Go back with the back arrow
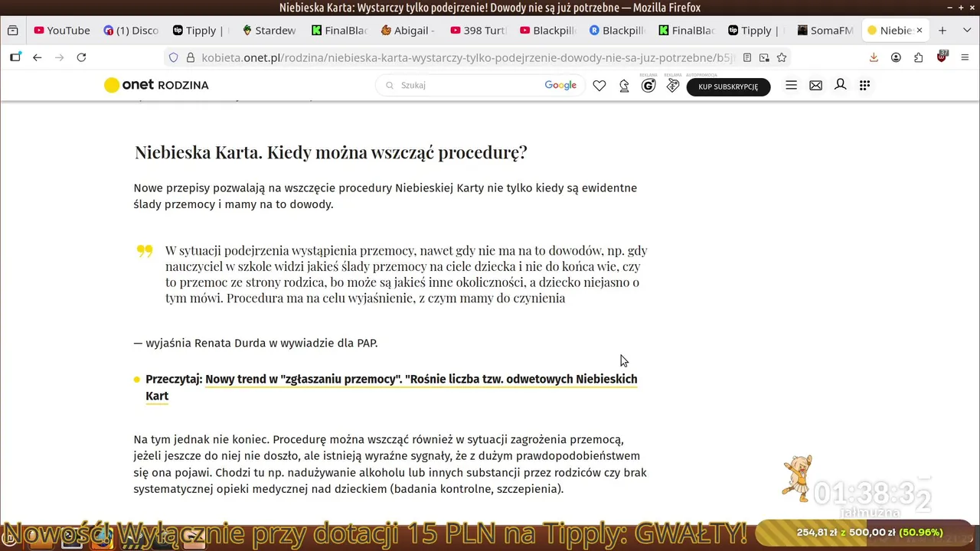The image size is (980, 551). (37, 57)
